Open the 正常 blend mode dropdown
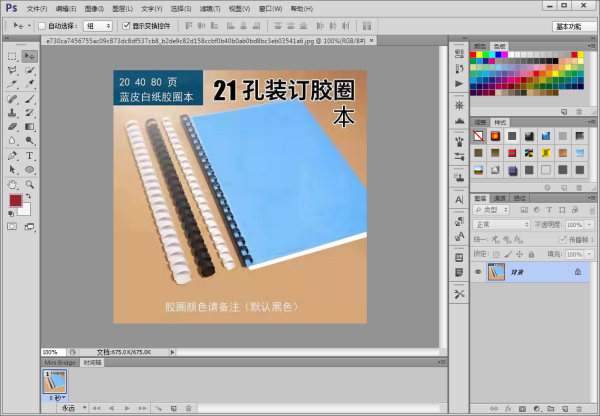 [502, 225]
